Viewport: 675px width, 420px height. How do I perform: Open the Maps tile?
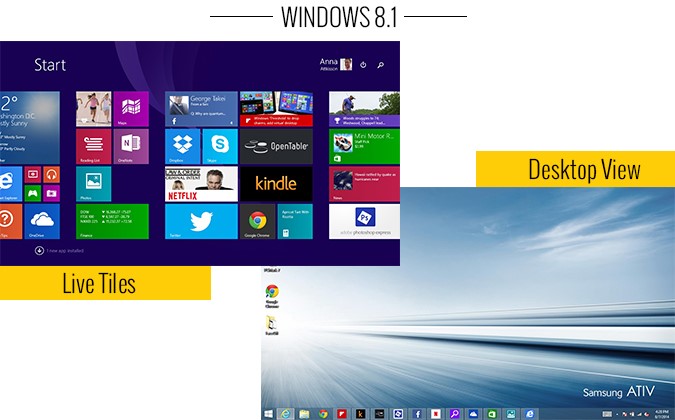131,109
